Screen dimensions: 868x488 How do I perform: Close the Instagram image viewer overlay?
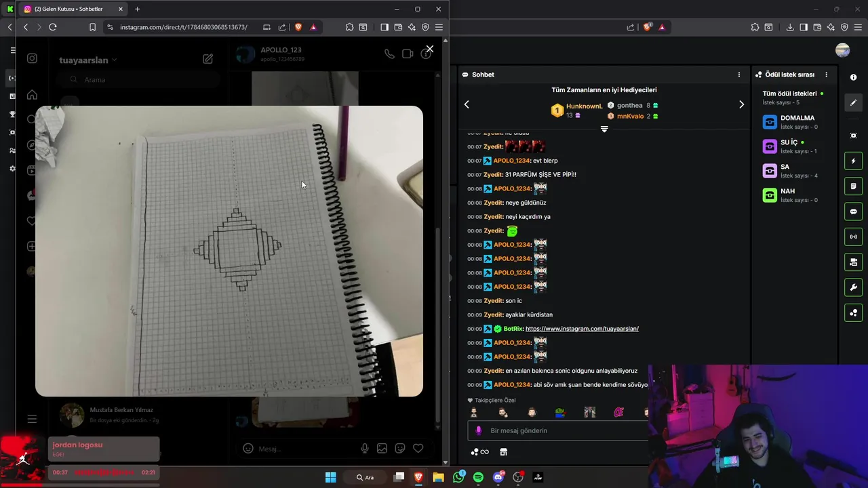pos(429,49)
